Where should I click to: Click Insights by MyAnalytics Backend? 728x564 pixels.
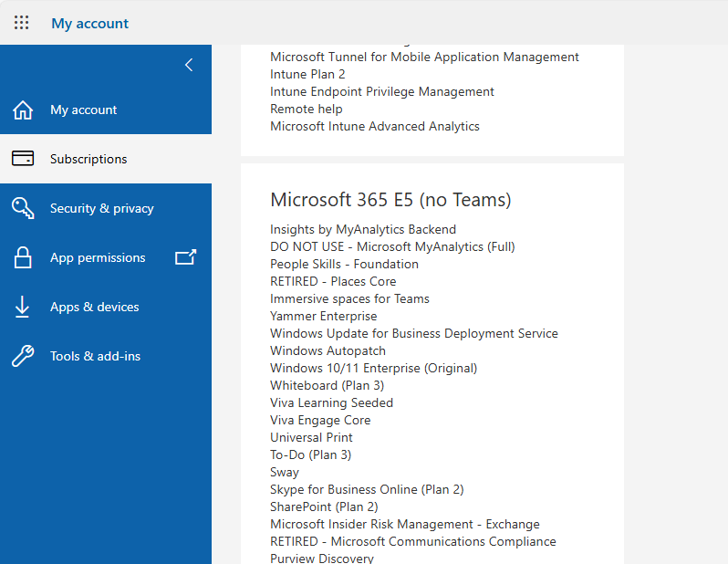coord(363,229)
